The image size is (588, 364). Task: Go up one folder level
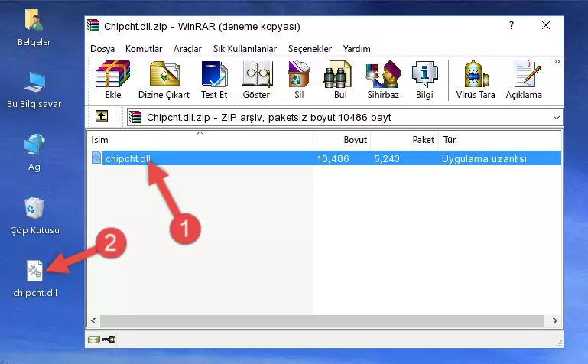point(102,116)
